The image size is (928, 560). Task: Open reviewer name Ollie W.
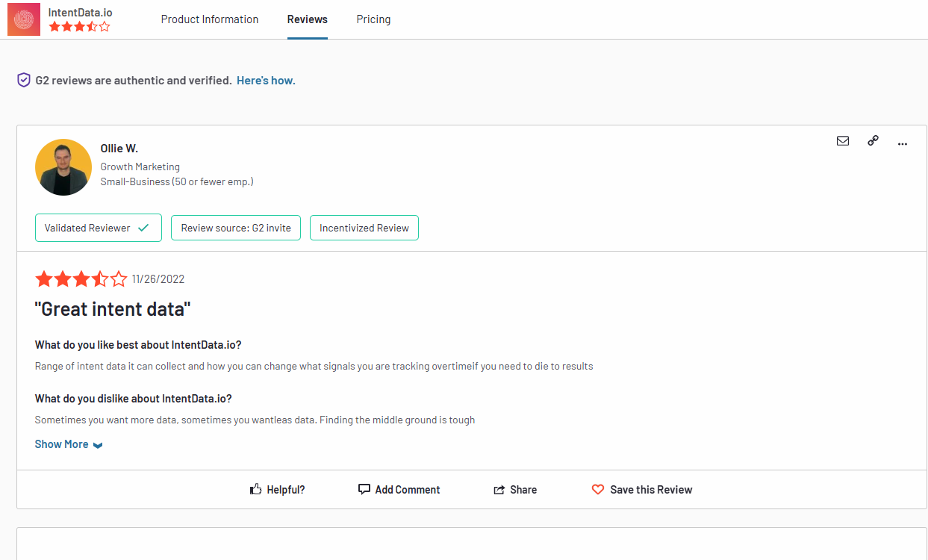coord(119,149)
